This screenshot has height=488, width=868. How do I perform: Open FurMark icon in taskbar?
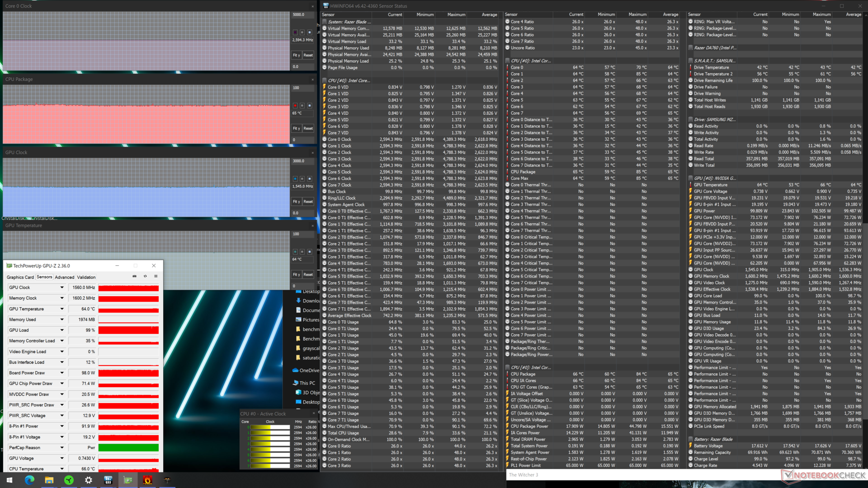click(147, 480)
